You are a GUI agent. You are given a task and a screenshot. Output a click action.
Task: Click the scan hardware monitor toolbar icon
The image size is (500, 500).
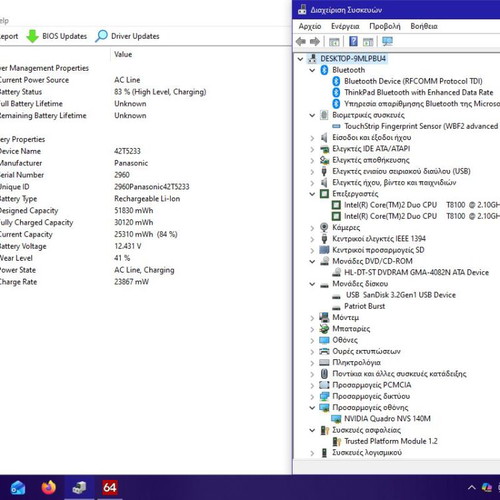(387, 42)
